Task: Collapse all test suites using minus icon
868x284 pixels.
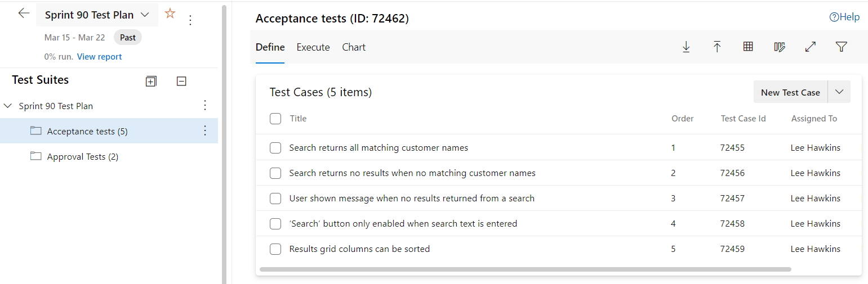Action: pyautogui.click(x=181, y=82)
